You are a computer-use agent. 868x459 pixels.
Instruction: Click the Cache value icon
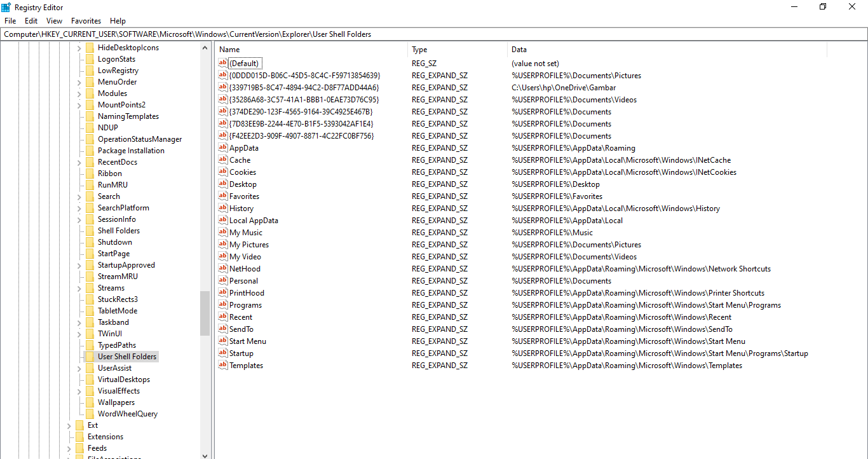coord(223,160)
